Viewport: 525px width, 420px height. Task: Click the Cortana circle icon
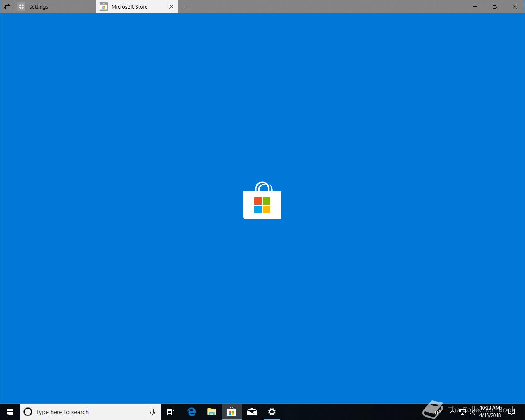[28, 412]
